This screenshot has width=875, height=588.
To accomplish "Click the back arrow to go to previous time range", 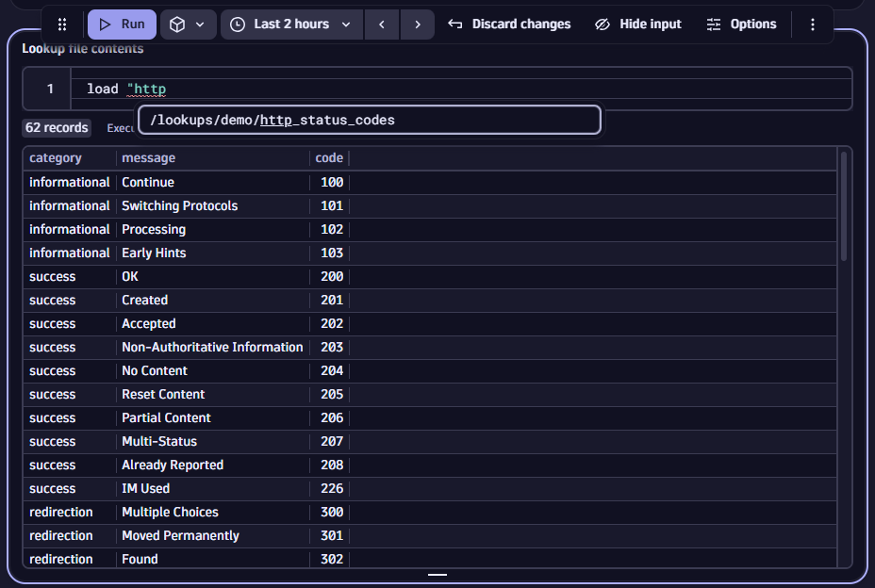I will coord(381,24).
